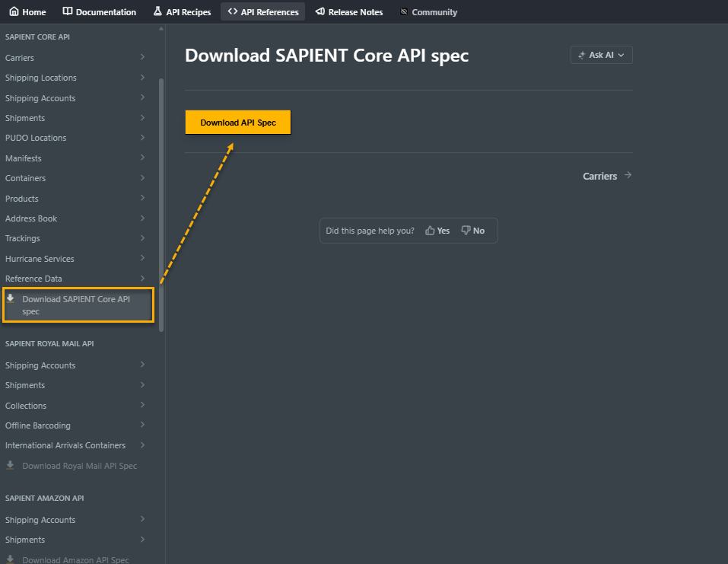Go to the API Recipes tab
The width and height of the screenshot is (728, 564).
coord(182,11)
